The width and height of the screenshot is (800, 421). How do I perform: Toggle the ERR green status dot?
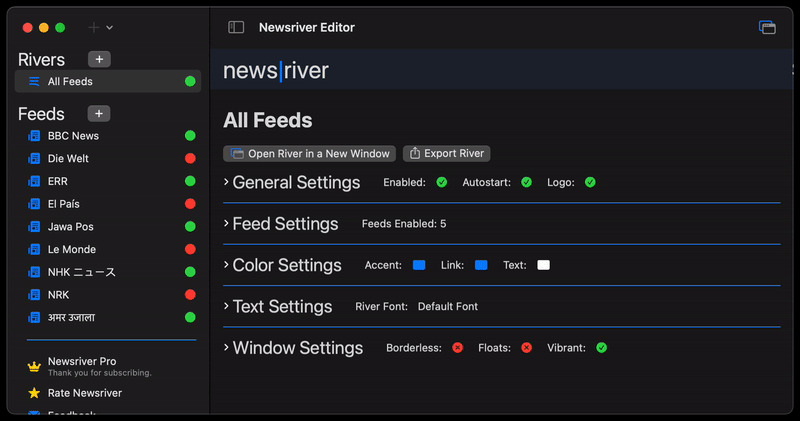190,181
